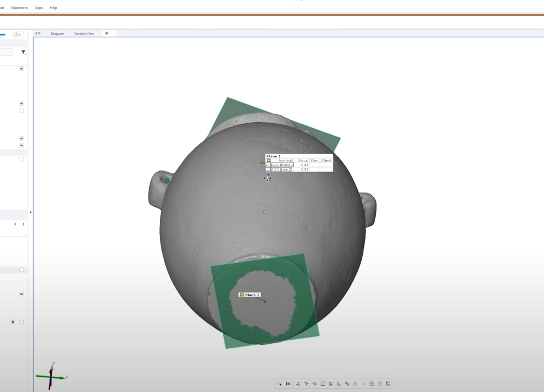
Task: Click the mirror/split icon in bottom toolbar
Action: click(x=287, y=384)
